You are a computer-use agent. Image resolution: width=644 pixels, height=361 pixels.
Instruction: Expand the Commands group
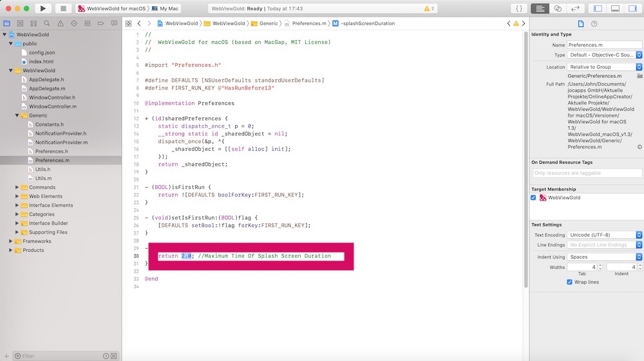pos(17,187)
